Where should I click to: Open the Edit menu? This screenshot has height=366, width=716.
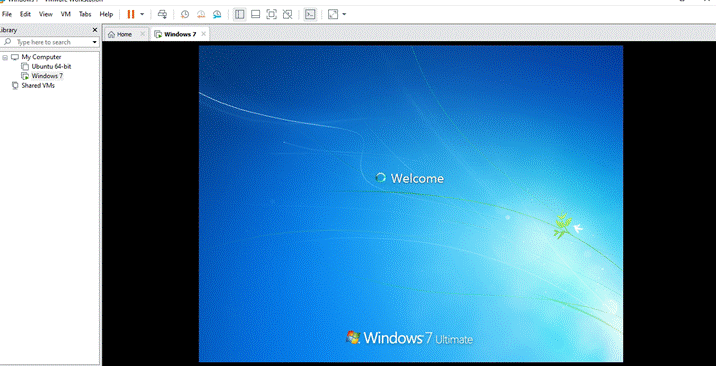pyautogui.click(x=25, y=14)
